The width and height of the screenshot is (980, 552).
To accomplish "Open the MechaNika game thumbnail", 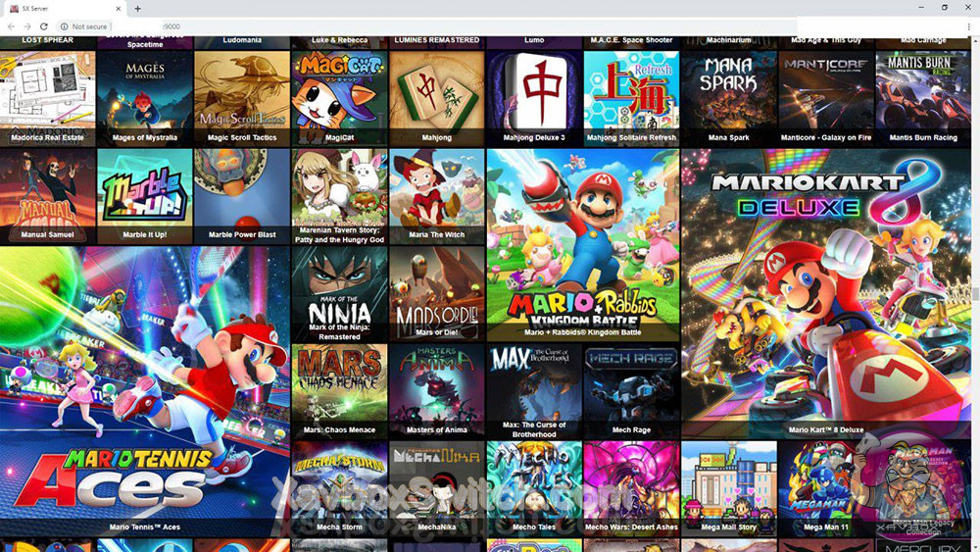I will pyautogui.click(x=437, y=488).
